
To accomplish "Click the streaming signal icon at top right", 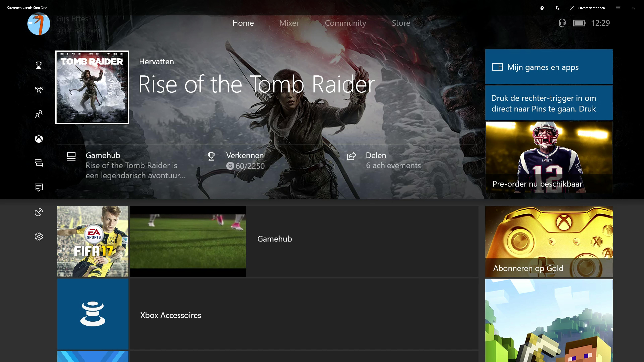I will (x=633, y=8).
